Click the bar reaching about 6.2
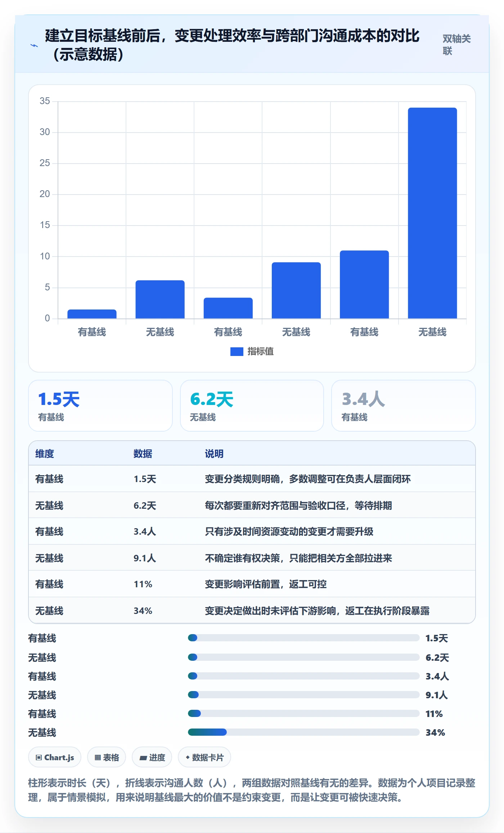 click(x=160, y=299)
